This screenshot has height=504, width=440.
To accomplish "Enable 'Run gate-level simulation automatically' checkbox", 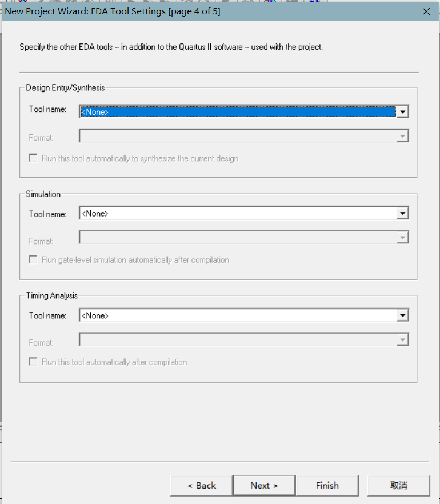I will [x=33, y=259].
